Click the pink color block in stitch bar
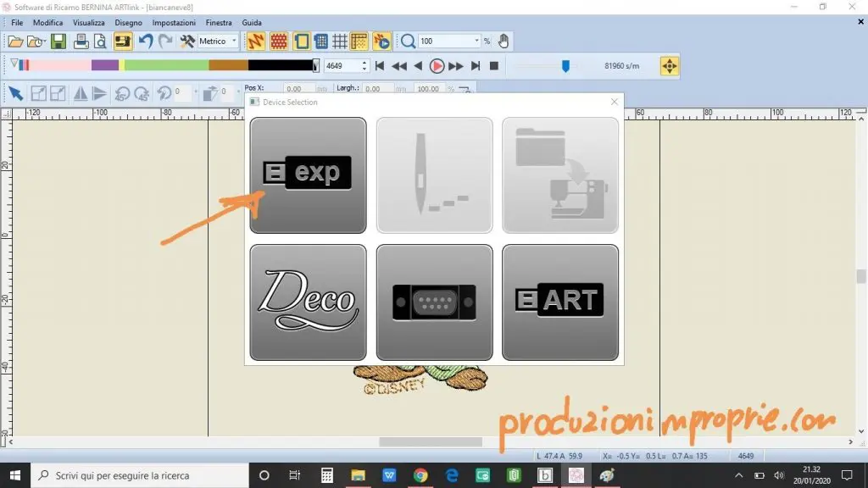This screenshot has width=868, height=488. click(60, 65)
